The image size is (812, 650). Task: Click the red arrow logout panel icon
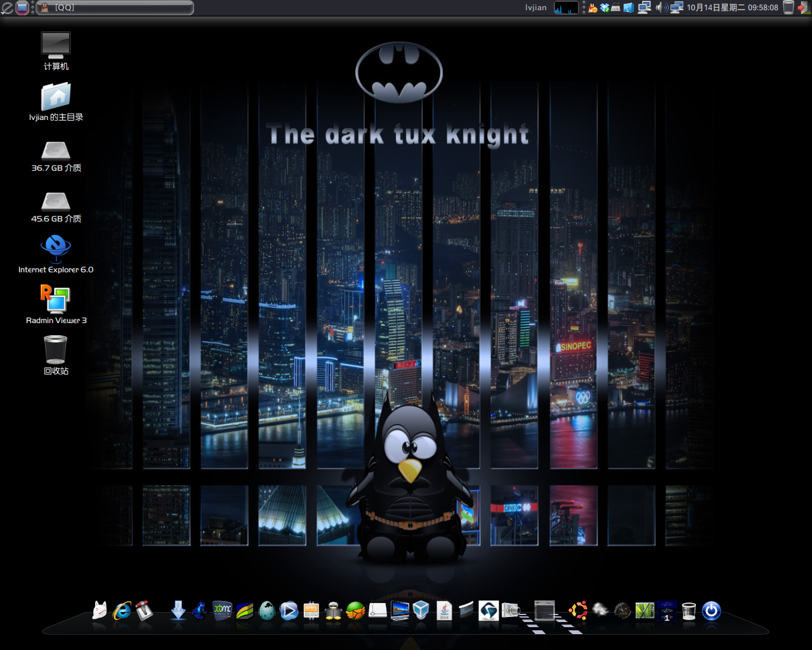click(804, 8)
